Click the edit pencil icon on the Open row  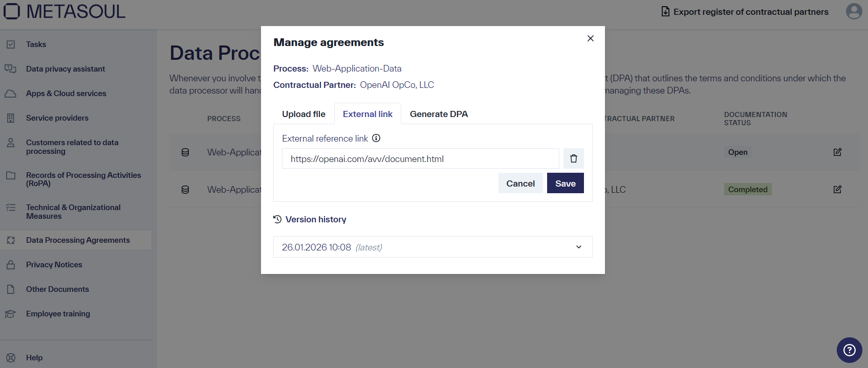point(837,152)
